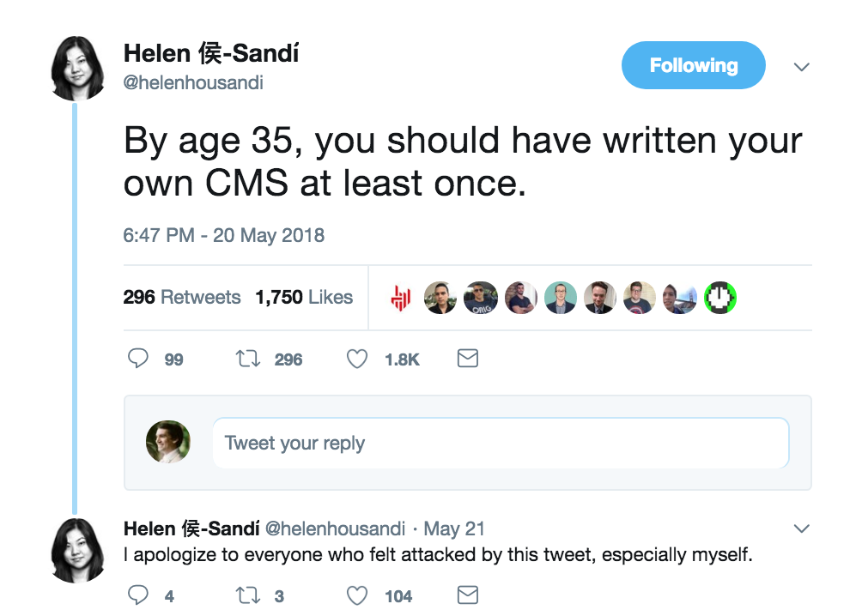Click the tweet timestamp 6:47 PM - 20 May 2018
The image size is (862, 616).
click(x=224, y=235)
